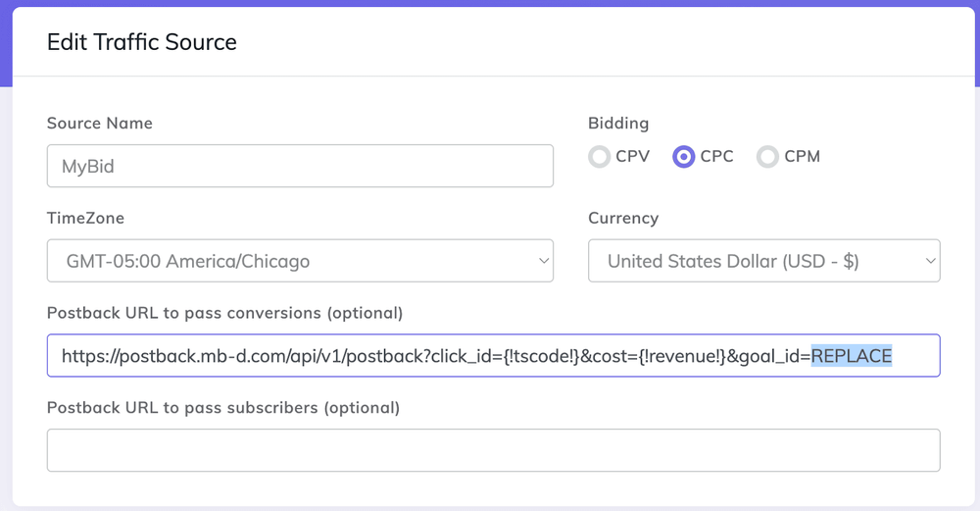Click the chevron arrow on Currency select

[x=930, y=261]
